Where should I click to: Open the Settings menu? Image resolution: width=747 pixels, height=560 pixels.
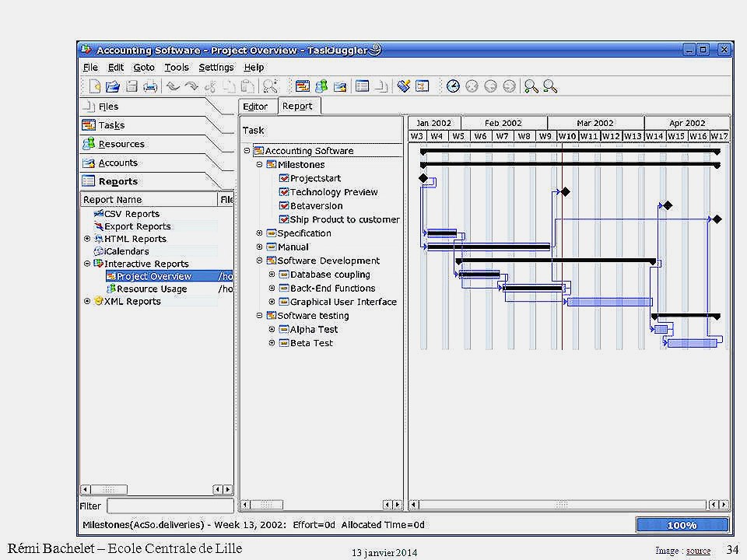click(216, 67)
